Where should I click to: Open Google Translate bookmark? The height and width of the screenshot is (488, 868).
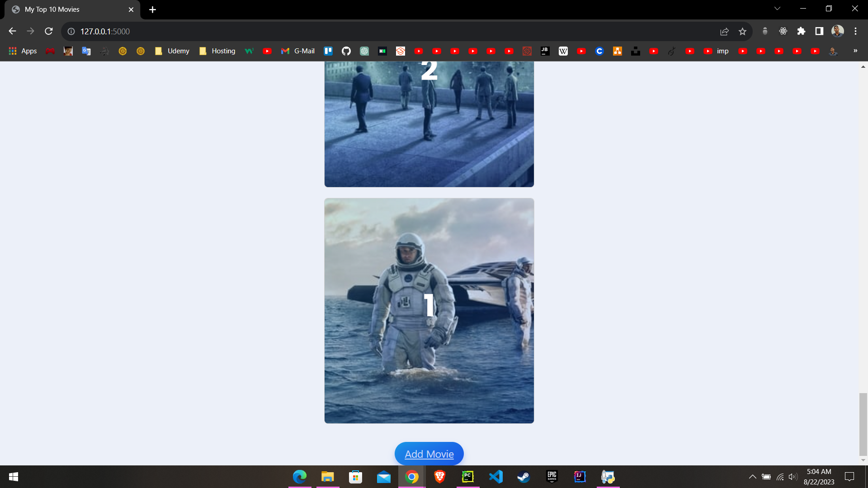pos(86,51)
